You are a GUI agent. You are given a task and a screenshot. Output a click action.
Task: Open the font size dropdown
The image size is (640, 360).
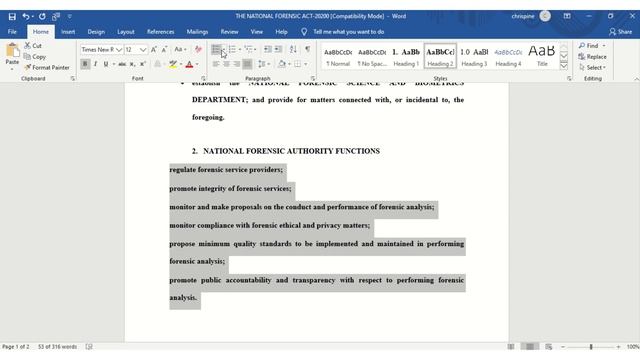pos(143,50)
